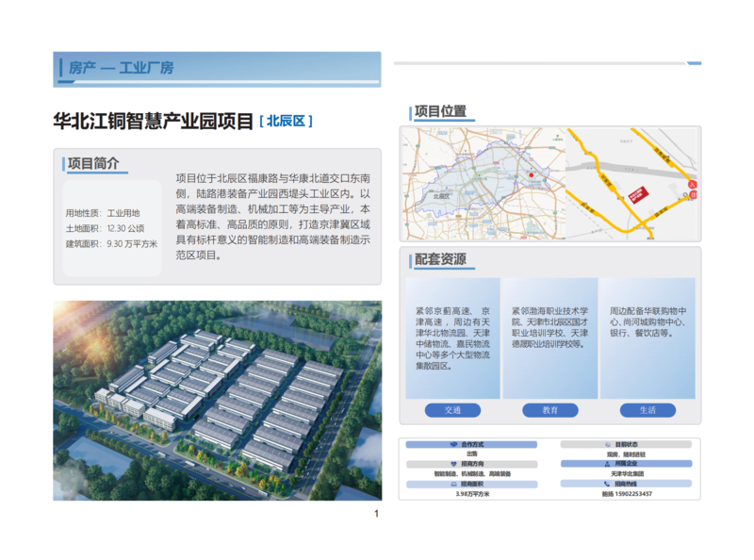Click the 交通 button
Viewport: 754px width, 560px height.
[452, 410]
